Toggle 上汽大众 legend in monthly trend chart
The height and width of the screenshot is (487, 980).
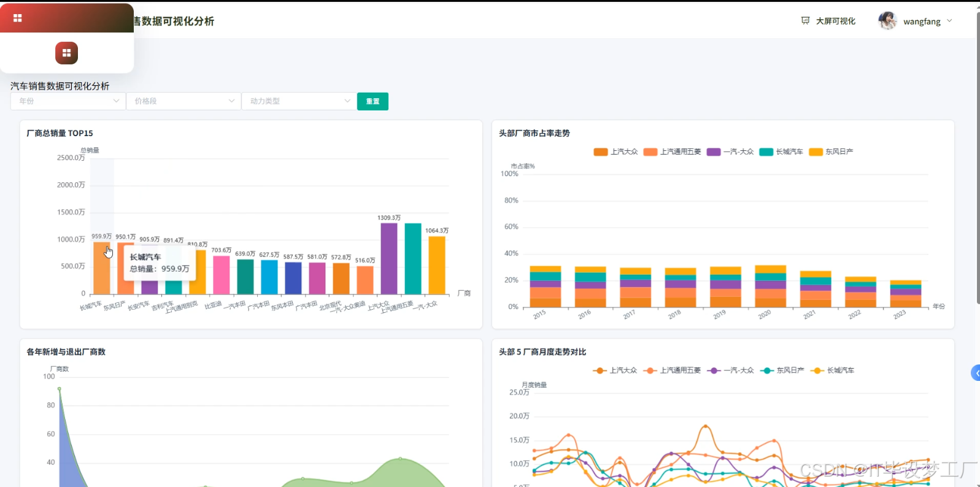tap(615, 370)
